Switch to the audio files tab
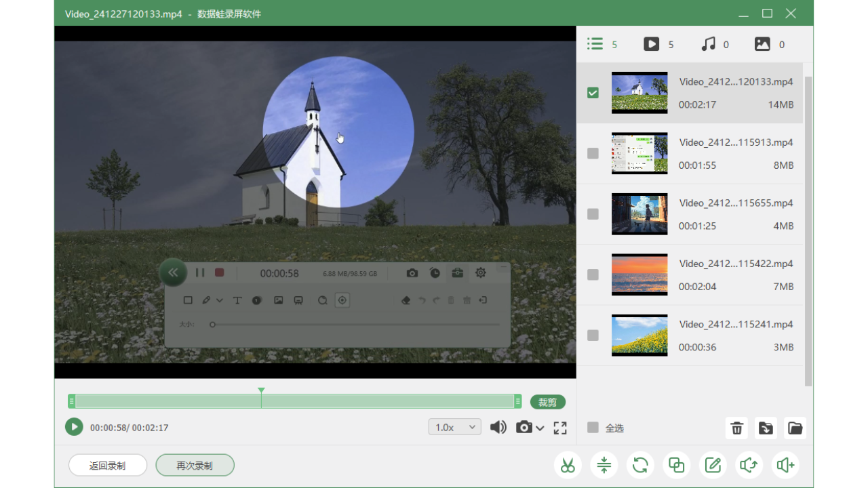 [x=709, y=44]
